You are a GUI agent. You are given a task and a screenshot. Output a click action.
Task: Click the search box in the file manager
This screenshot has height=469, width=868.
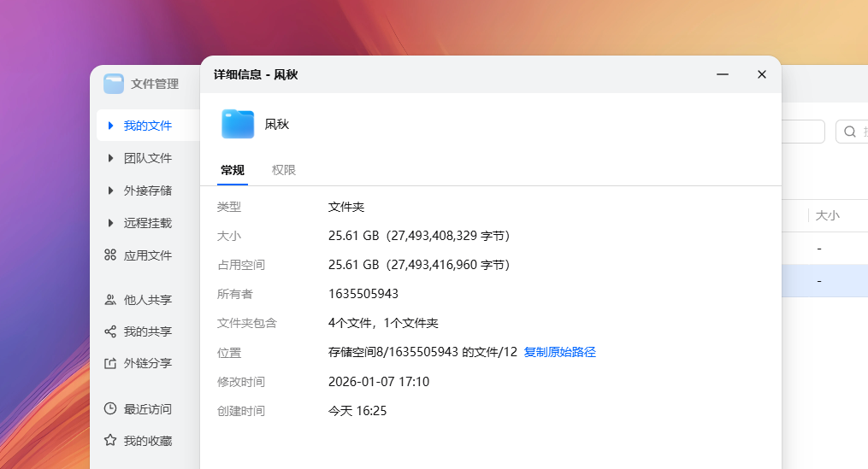coord(852,132)
